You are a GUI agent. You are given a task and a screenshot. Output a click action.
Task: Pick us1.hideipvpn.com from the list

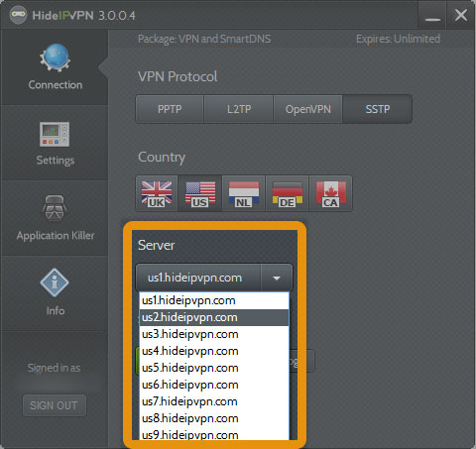[x=214, y=300]
